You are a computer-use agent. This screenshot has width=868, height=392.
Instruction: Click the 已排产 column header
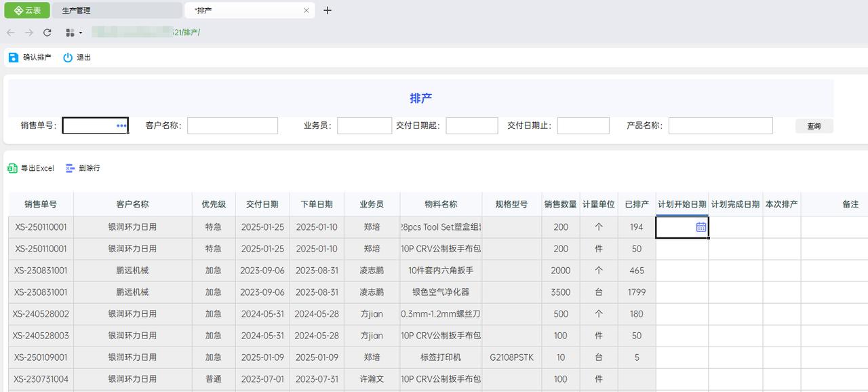tap(637, 204)
